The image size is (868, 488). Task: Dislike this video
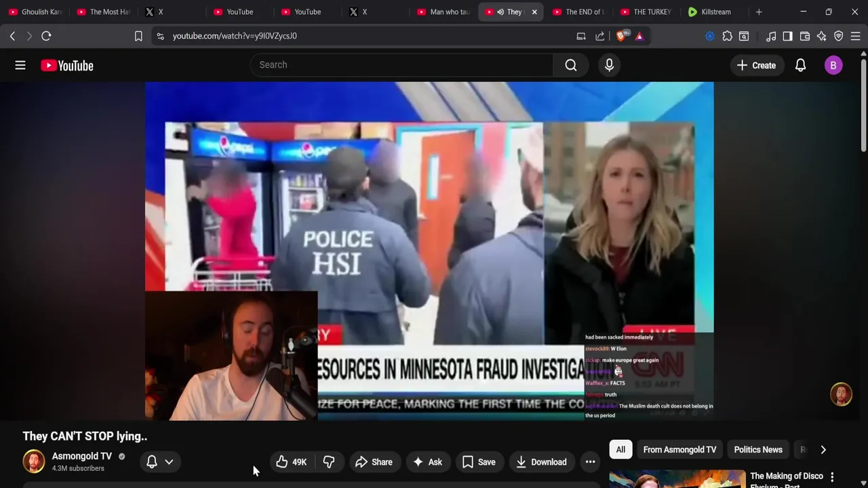click(329, 462)
